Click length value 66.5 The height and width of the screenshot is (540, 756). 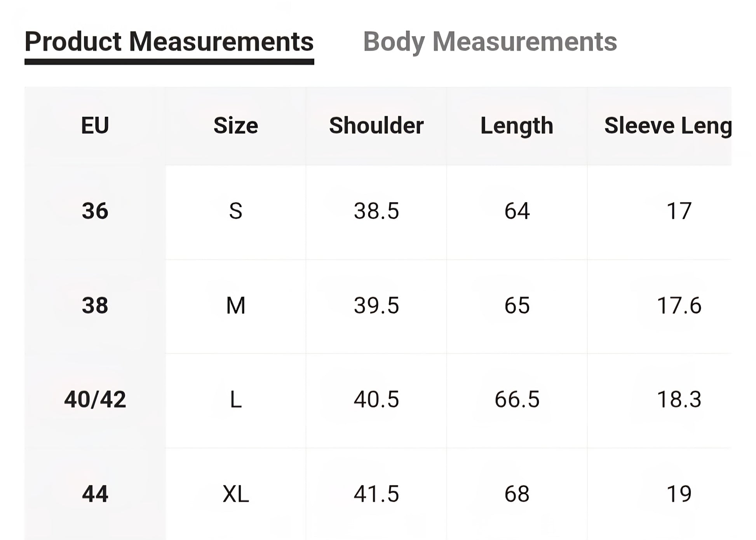tap(517, 400)
